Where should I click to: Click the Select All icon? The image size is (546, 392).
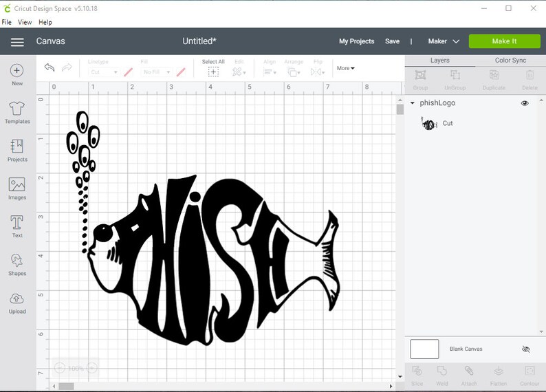coord(213,72)
